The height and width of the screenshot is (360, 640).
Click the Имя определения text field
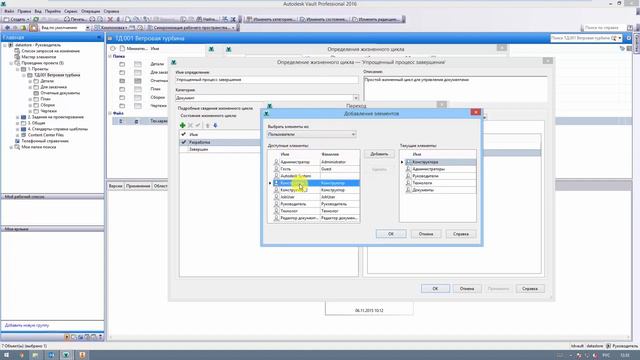(267, 80)
